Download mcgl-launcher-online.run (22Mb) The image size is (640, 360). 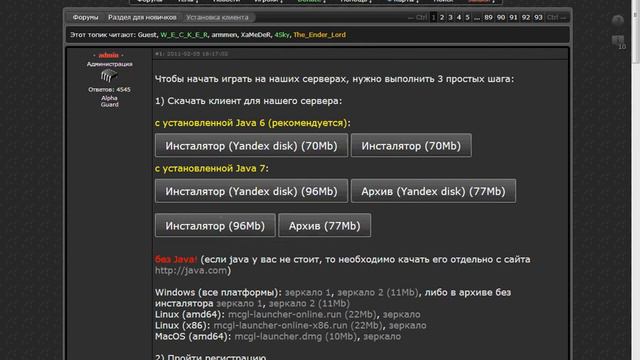click(x=302, y=315)
